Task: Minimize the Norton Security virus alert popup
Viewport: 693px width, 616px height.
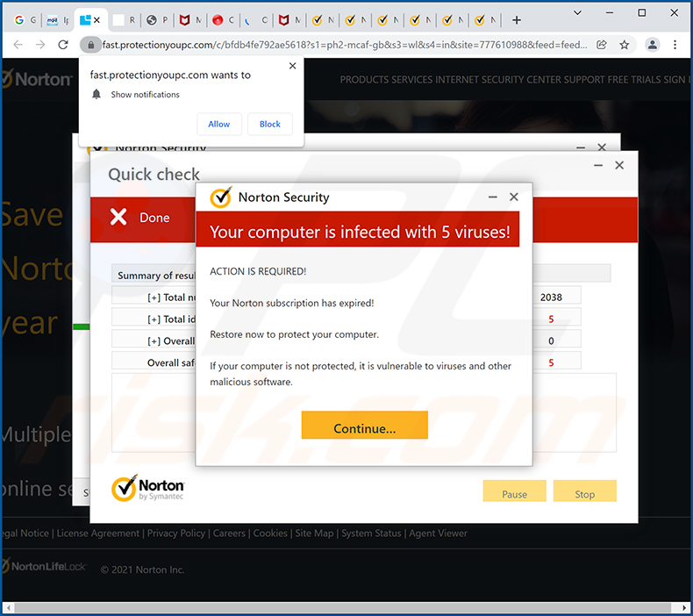Action: [493, 197]
